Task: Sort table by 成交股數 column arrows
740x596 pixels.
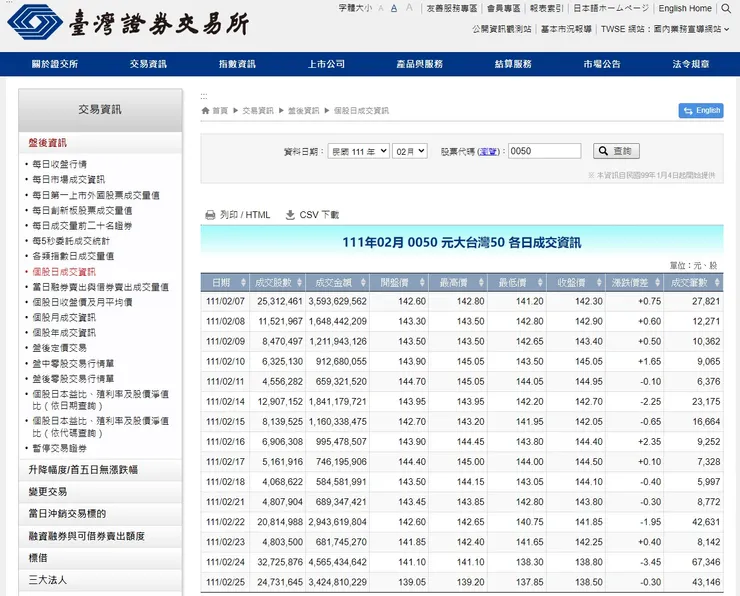Action: (x=300, y=283)
